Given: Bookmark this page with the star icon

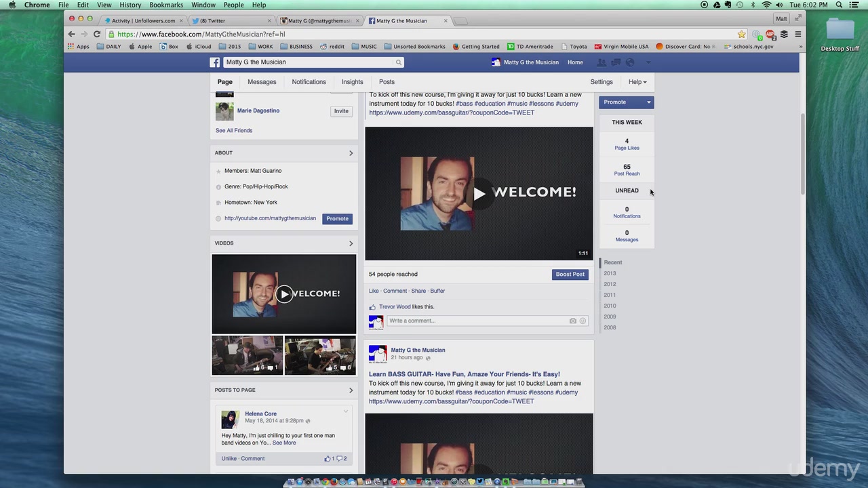Looking at the screenshot, I should point(742,34).
